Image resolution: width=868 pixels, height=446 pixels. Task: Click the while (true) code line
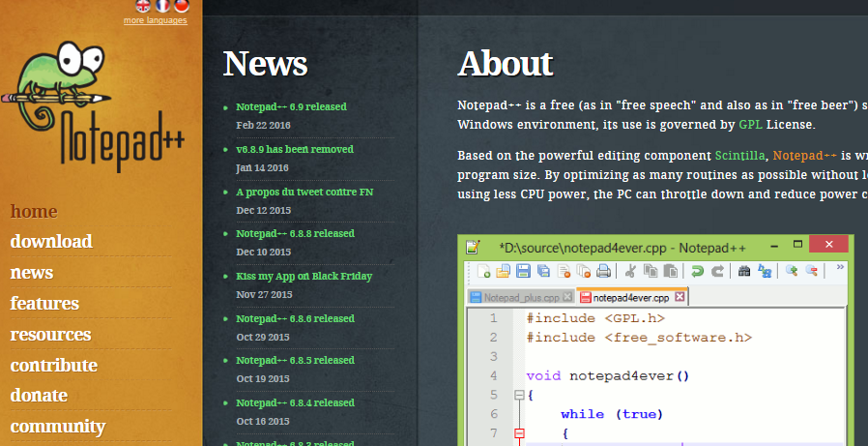(612, 414)
